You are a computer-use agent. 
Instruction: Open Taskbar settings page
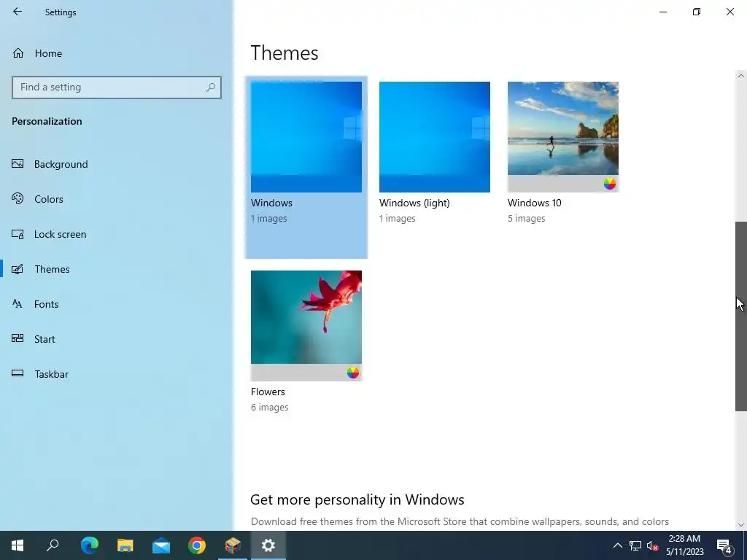(x=52, y=374)
